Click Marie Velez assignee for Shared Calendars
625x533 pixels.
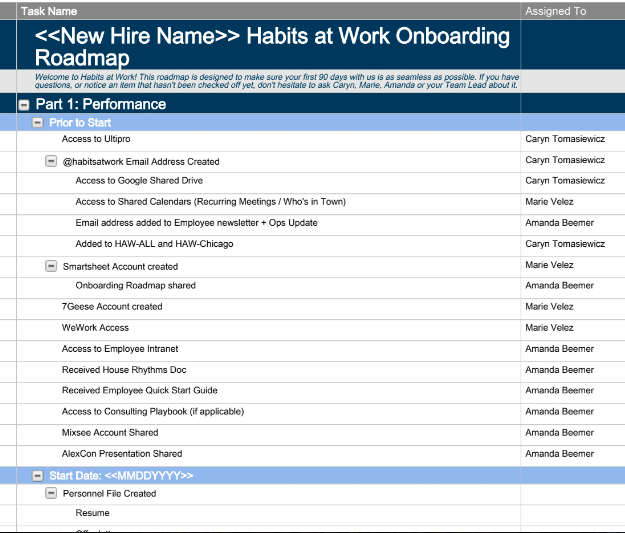pos(549,202)
